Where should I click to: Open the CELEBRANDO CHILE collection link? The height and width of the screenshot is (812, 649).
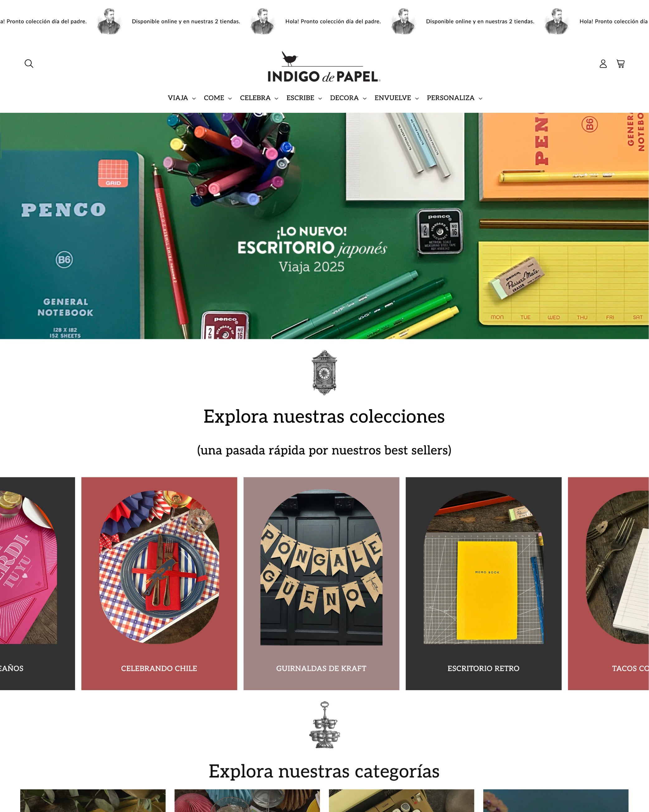coord(159,668)
